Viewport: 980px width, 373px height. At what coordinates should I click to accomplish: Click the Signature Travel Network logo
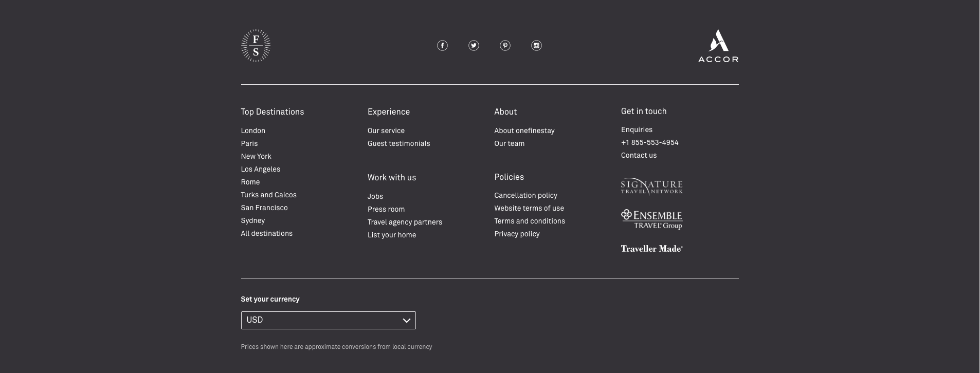[x=651, y=186]
